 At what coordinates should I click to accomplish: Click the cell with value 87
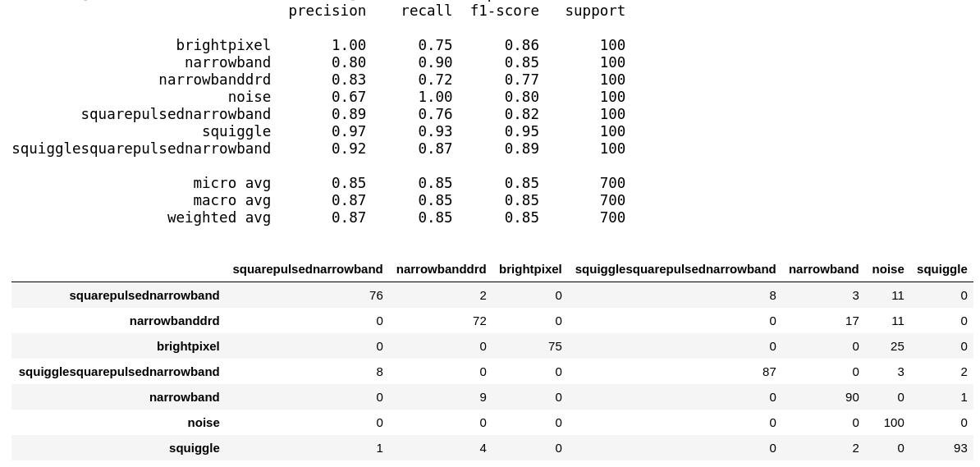[x=769, y=372]
